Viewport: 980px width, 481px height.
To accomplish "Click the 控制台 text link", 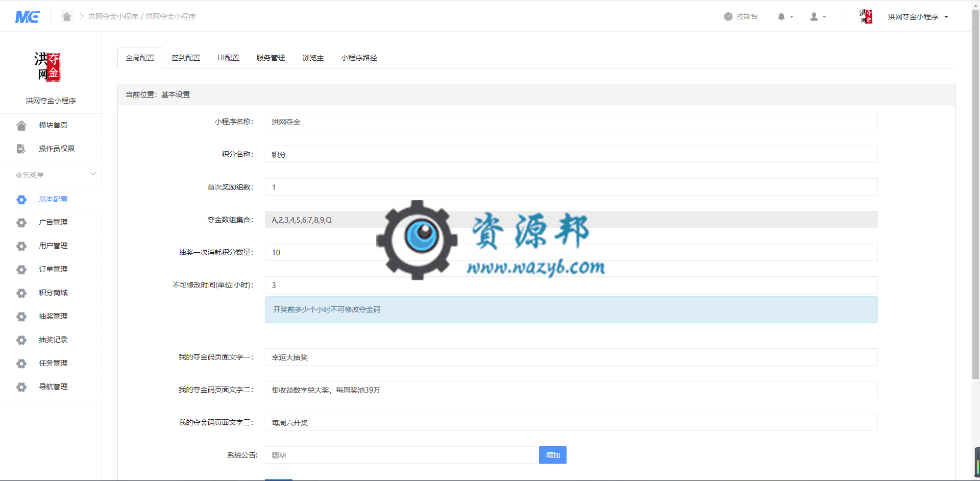I will click(747, 17).
